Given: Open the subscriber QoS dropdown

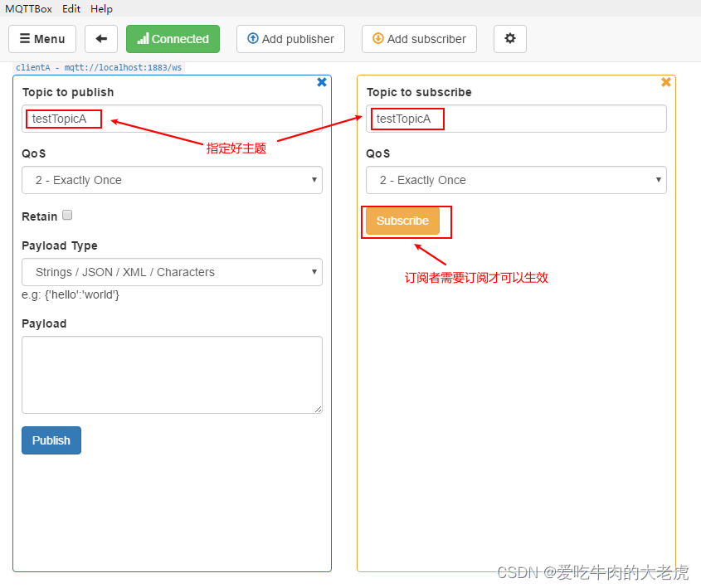Looking at the screenshot, I should pos(516,180).
